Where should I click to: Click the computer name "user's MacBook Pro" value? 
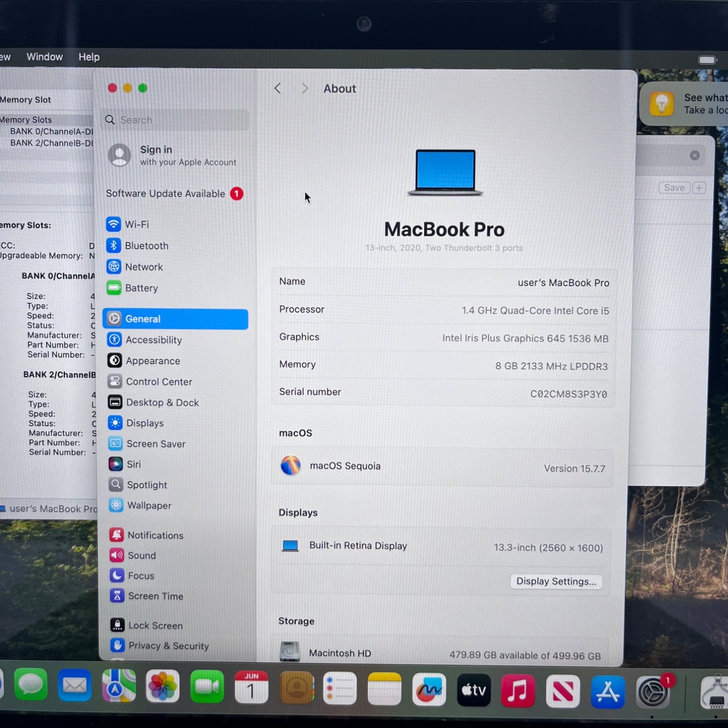pos(563,283)
